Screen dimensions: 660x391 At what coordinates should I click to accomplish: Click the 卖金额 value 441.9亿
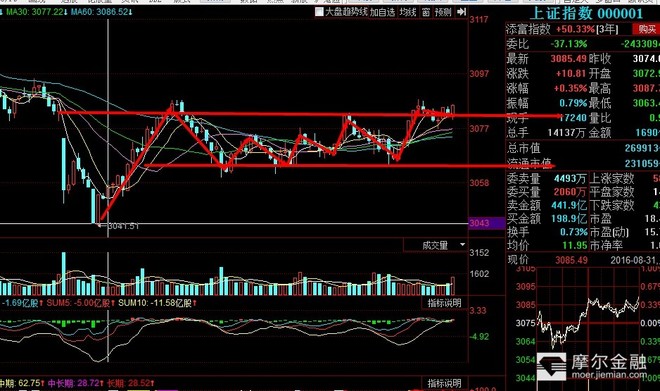(x=569, y=205)
